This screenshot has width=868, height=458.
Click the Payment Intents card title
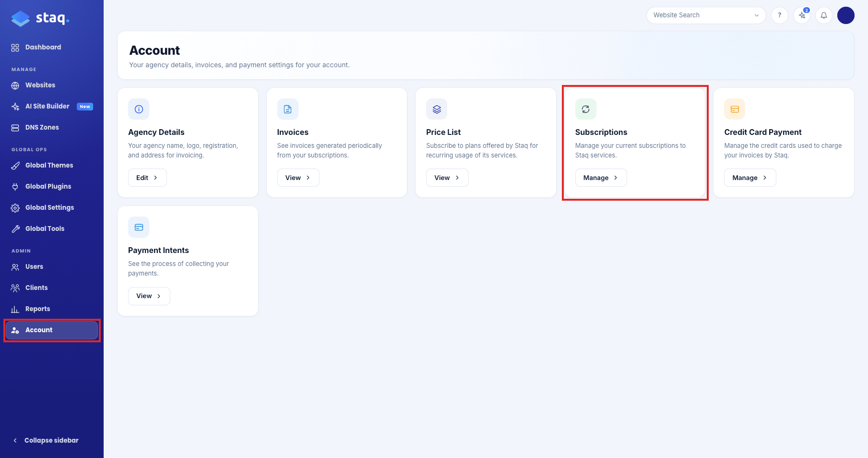click(158, 250)
